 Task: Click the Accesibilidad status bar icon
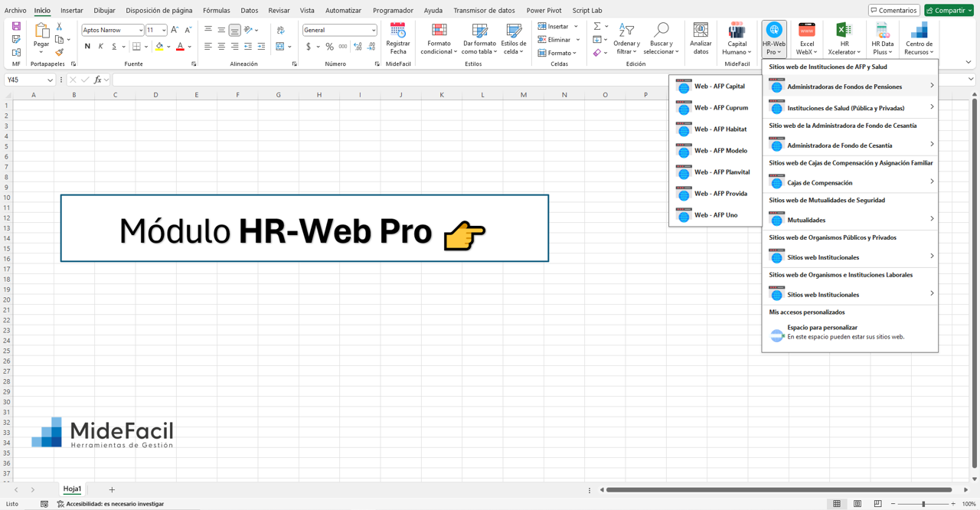60,504
